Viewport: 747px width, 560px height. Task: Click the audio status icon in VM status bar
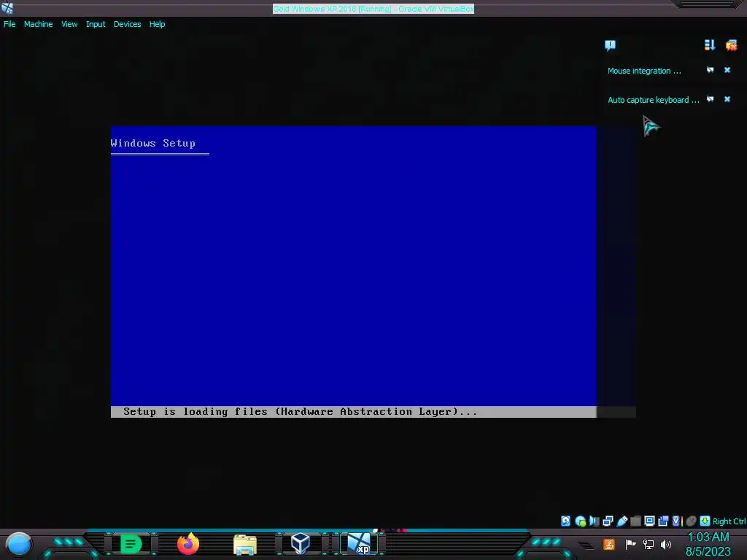(x=594, y=521)
